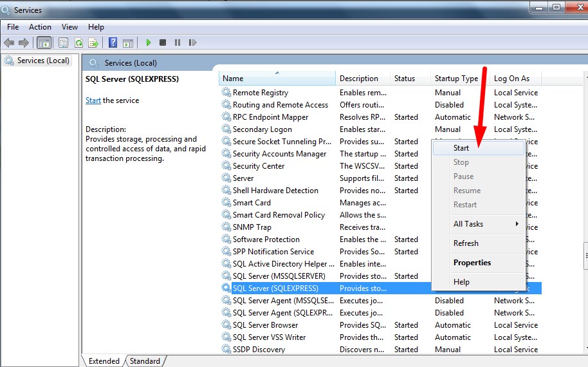
Task: Choose Help in the context menu
Action: click(x=479, y=282)
